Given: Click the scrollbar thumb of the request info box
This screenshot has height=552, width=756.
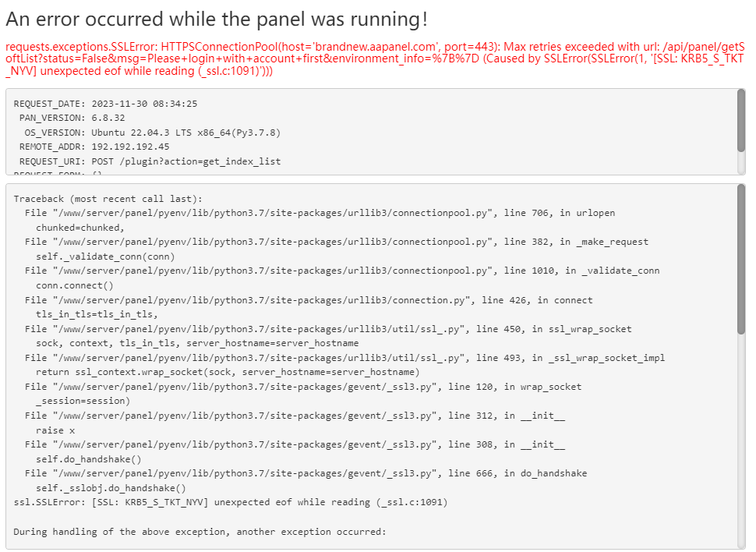Looking at the screenshot, I should (740, 121).
